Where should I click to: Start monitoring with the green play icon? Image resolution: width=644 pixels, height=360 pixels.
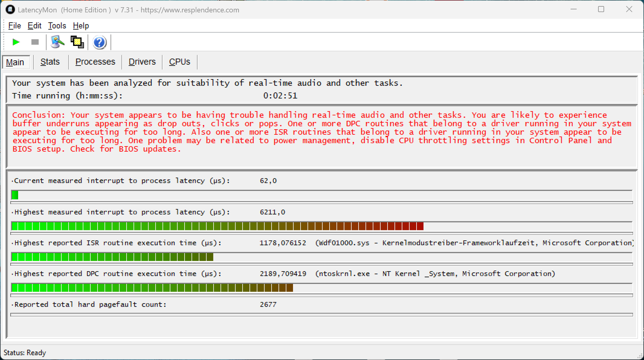16,42
